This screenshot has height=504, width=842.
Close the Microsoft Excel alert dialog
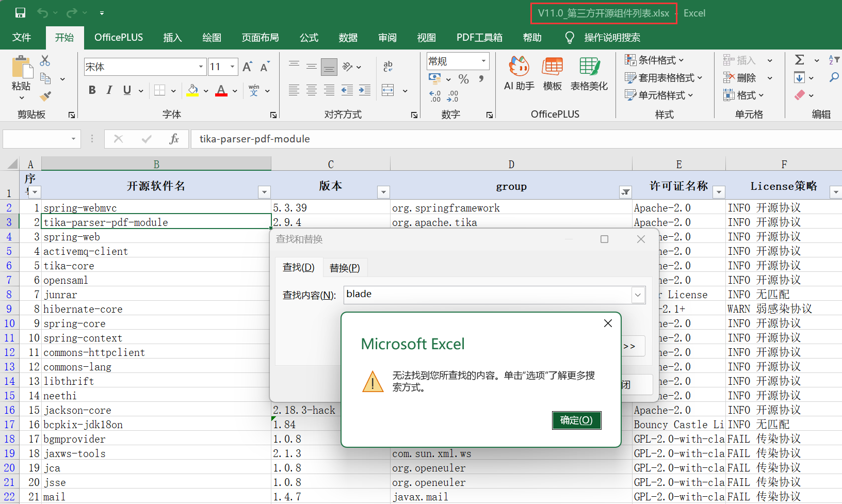click(x=608, y=323)
